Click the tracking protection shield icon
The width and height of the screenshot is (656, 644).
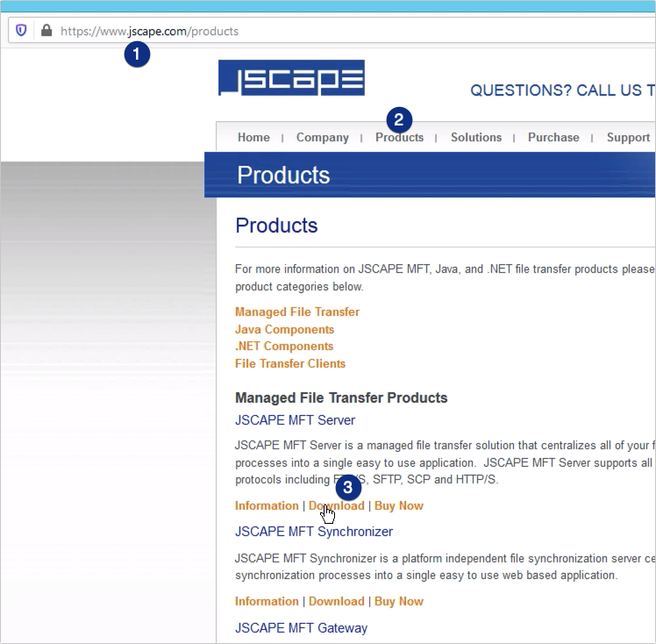pyautogui.click(x=22, y=31)
